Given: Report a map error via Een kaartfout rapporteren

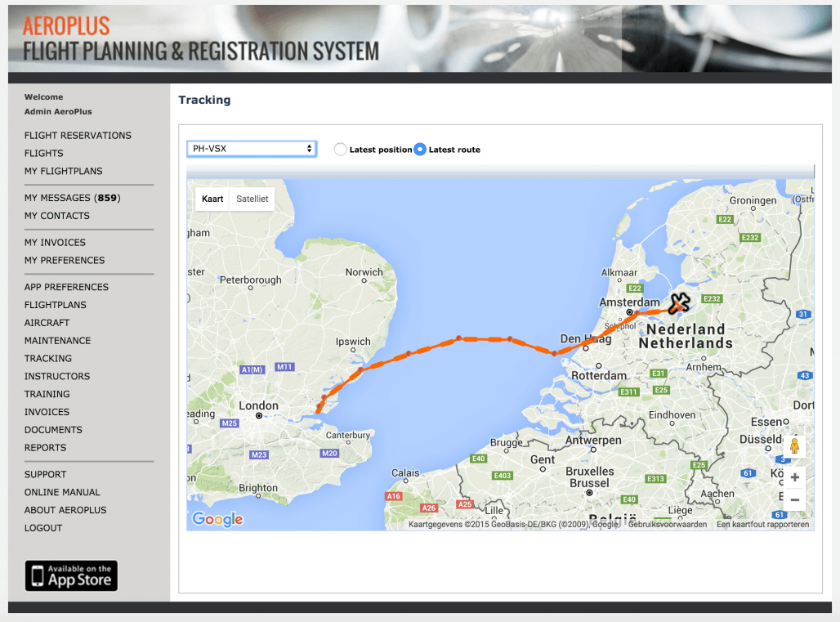Looking at the screenshot, I should click(756, 524).
